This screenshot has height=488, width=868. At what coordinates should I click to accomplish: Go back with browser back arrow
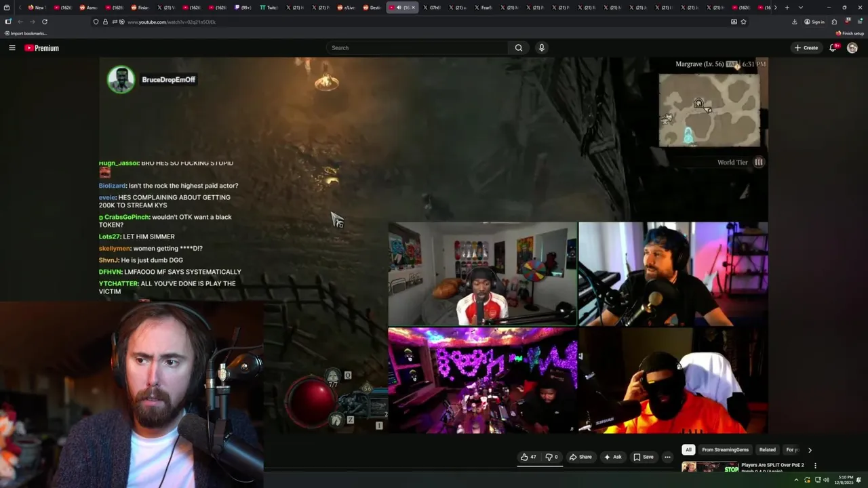[20, 22]
